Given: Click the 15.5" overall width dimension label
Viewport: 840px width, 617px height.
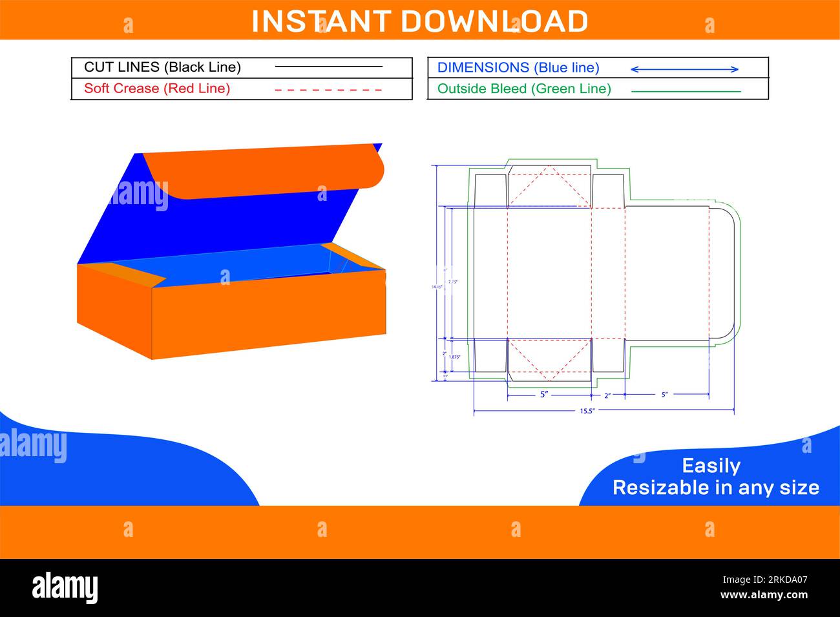Looking at the screenshot, I should (x=587, y=411).
